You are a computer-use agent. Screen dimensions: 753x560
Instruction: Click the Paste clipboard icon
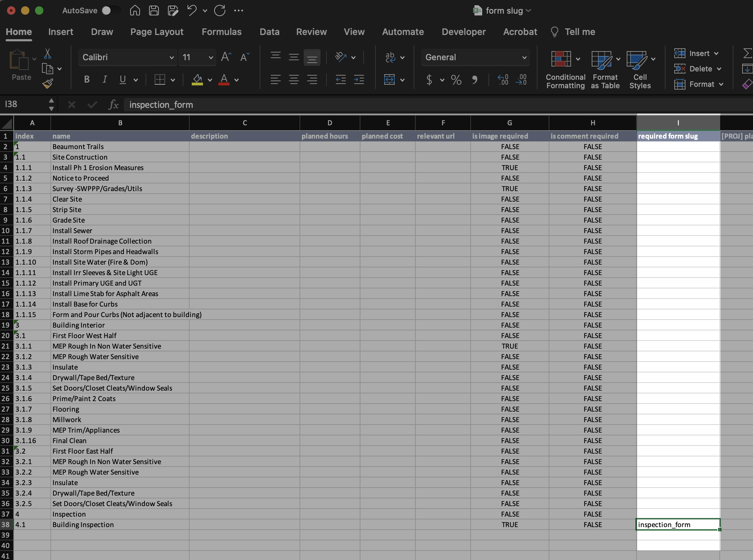(x=19, y=61)
